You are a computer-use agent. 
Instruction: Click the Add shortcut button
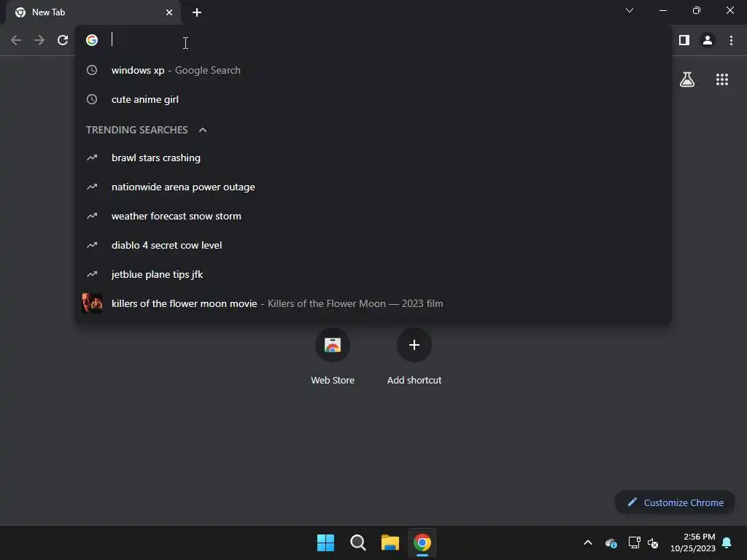[414, 355]
